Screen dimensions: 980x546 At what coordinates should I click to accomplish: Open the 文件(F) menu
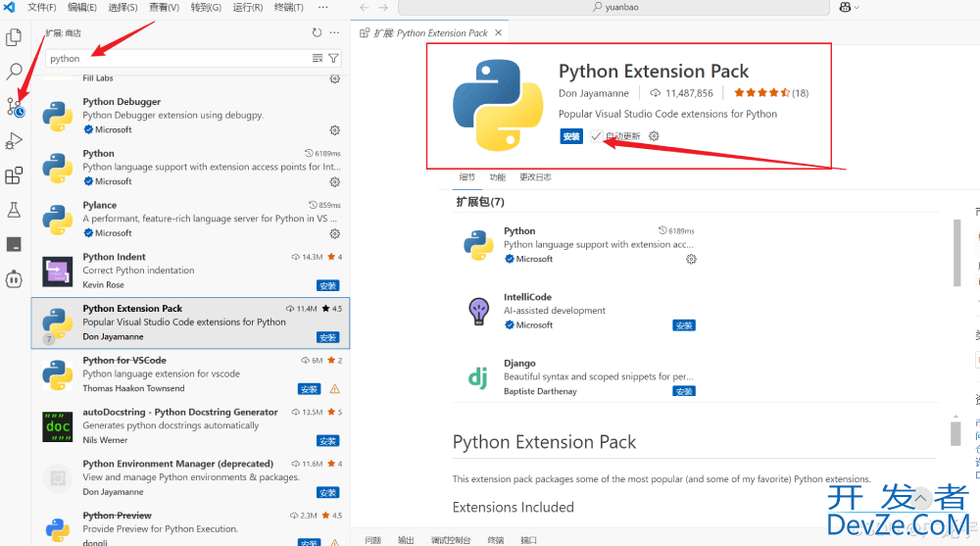(x=41, y=7)
